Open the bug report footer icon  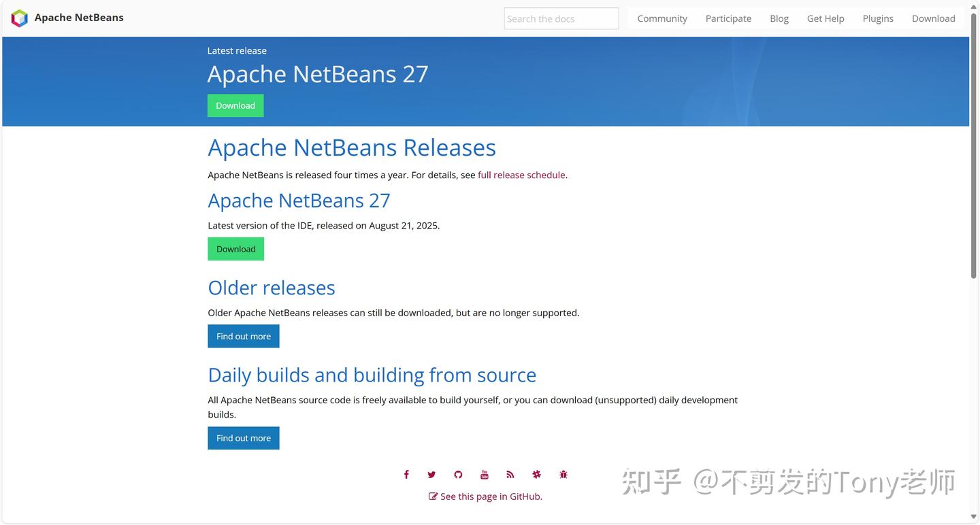[563, 475]
